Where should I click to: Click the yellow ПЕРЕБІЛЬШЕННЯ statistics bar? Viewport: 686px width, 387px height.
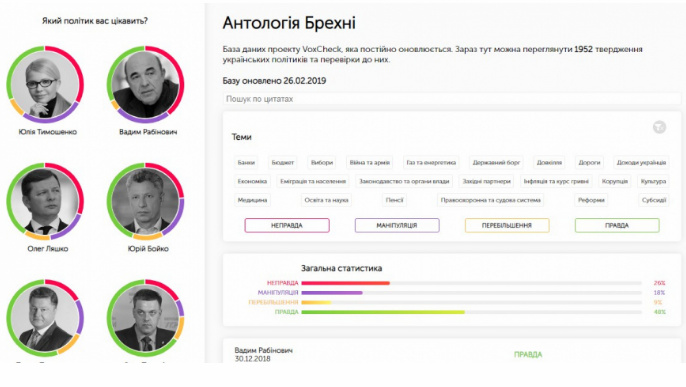[x=316, y=302]
